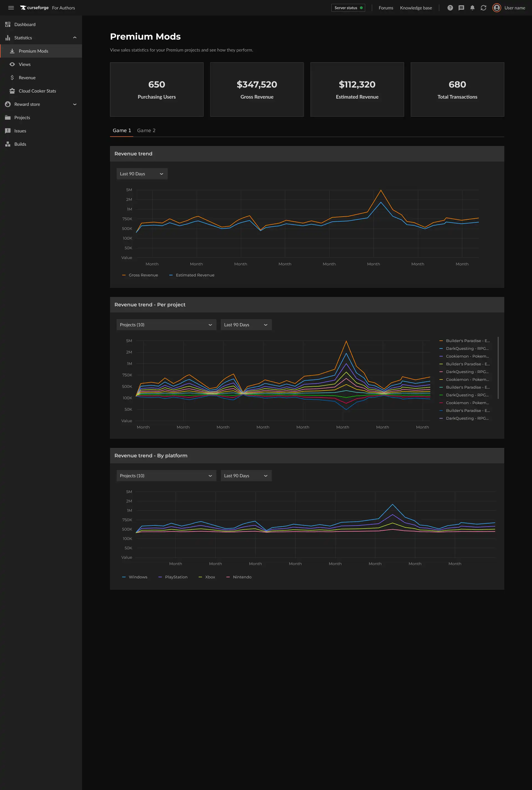Click the Views eye icon
Screen dimensions: 532x790
[x=12, y=64]
